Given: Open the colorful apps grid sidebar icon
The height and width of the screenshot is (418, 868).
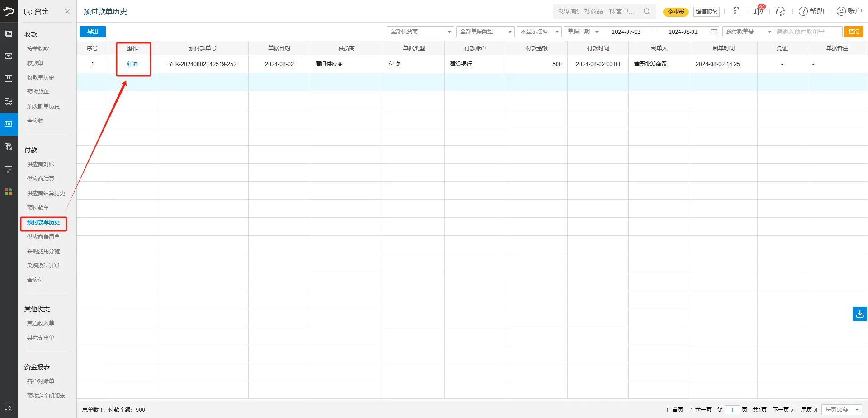Looking at the screenshot, I should pyautogui.click(x=9, y=192).
